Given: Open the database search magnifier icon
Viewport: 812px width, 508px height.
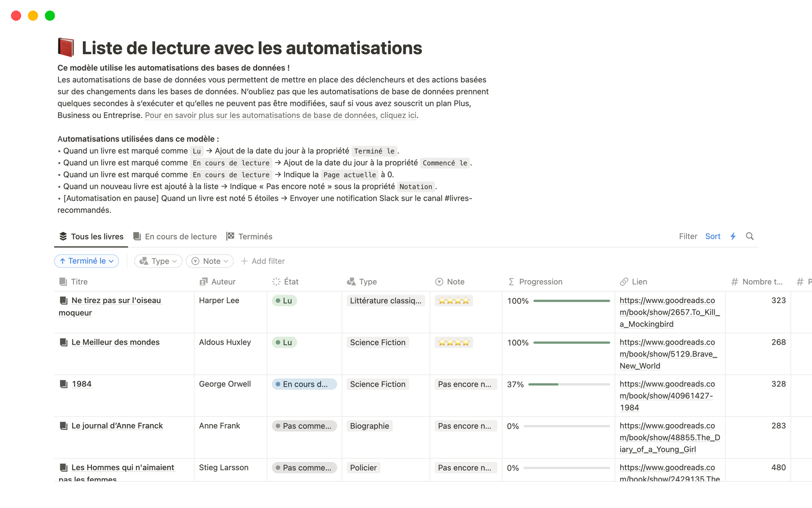Looking at the screenshot, I should point(749,236).
